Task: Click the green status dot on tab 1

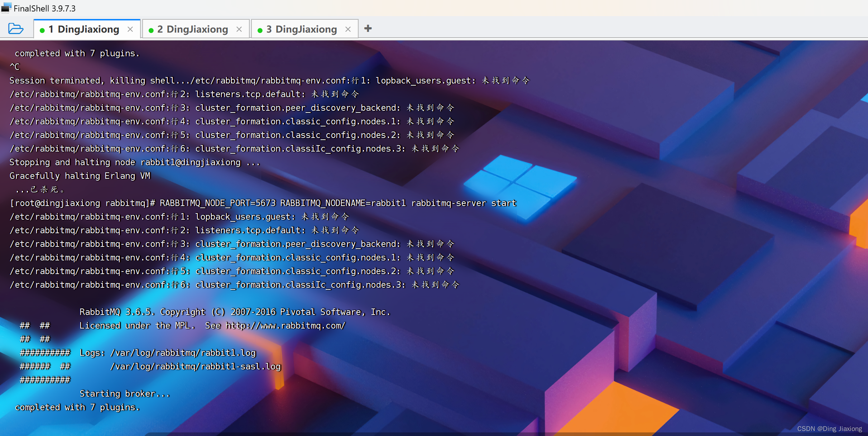Action: 42,30
